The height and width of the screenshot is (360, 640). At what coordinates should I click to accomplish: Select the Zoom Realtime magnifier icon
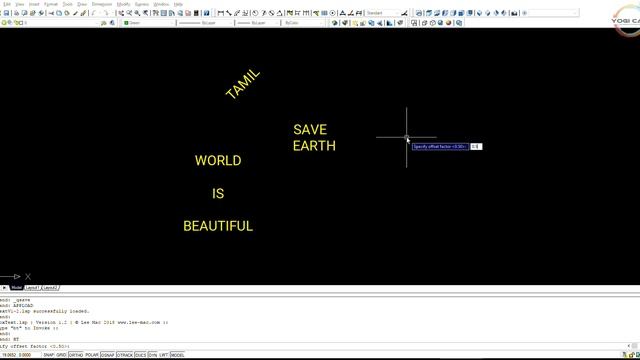click(129, 13)
